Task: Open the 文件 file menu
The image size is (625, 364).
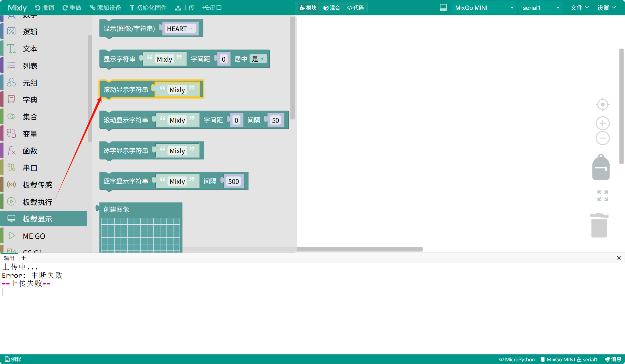Action: click(579, 8)
